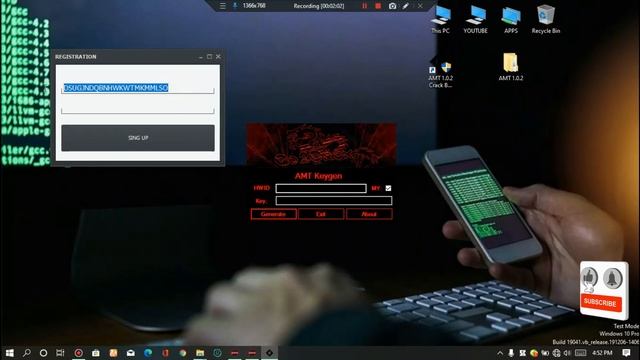Click the network globe tray icon
This screenshot has width=640, height=360.
[556, 353]
